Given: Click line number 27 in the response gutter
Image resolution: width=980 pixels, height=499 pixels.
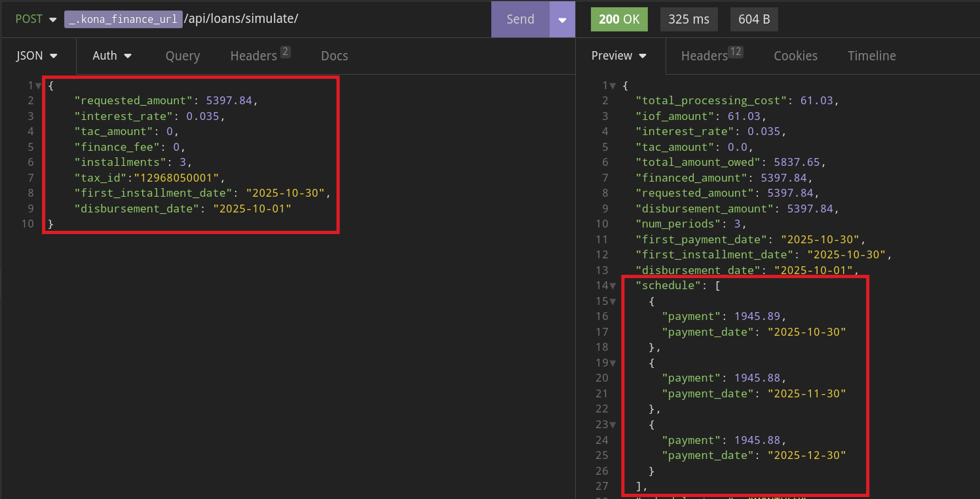Looking at the screenshot, I should coord(601,486).
